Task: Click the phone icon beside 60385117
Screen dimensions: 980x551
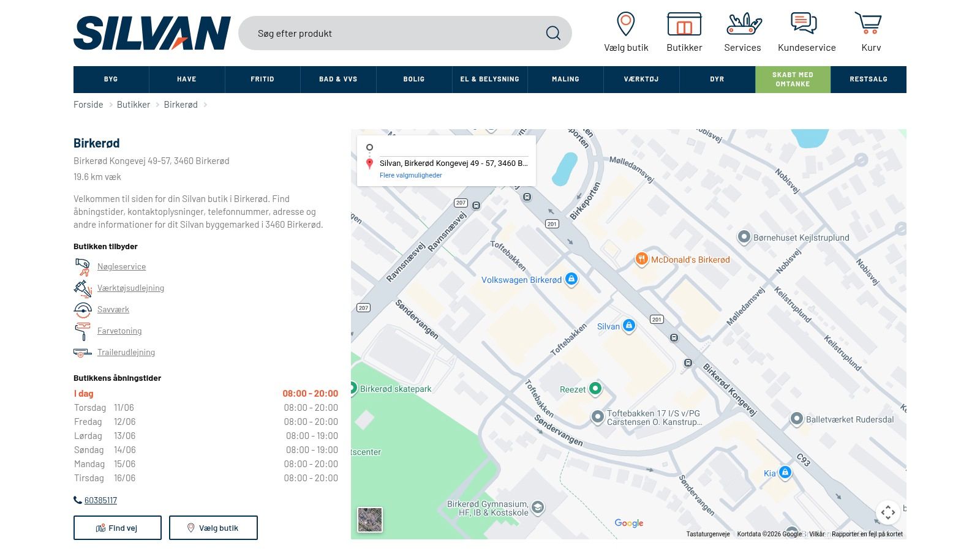Action: coord(78,500)
